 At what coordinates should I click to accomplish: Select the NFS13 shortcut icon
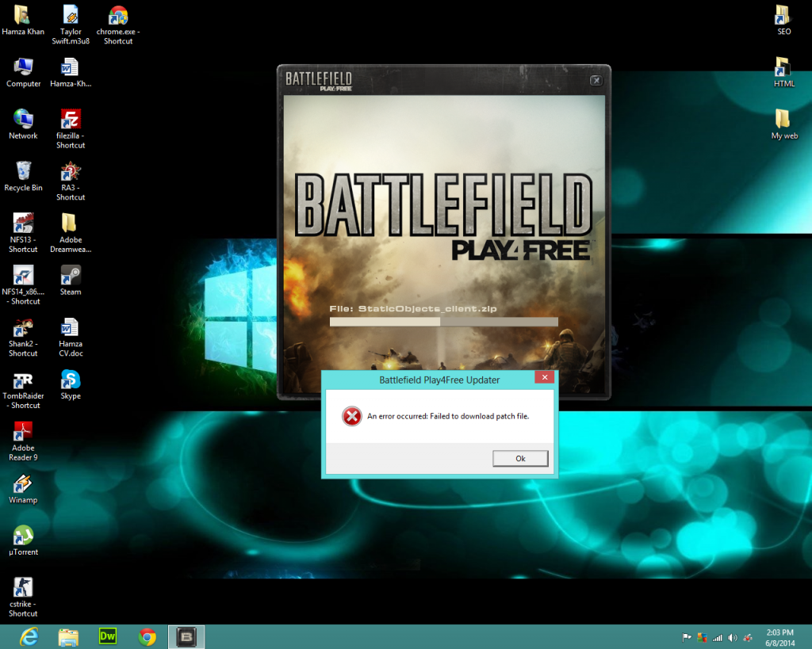(23, 233)
